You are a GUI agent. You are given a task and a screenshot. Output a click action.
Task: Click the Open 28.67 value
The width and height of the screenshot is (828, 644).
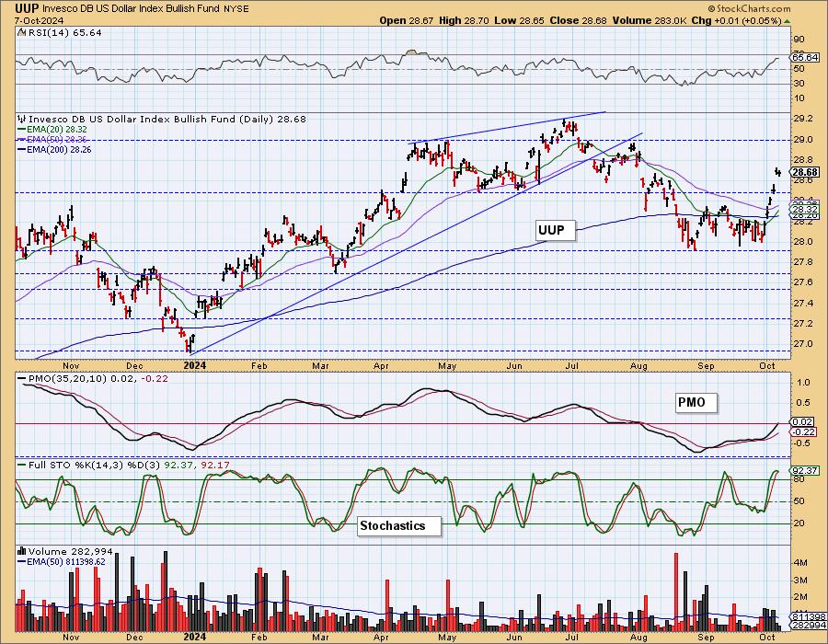pyautogui.click(x=407, y=20)
